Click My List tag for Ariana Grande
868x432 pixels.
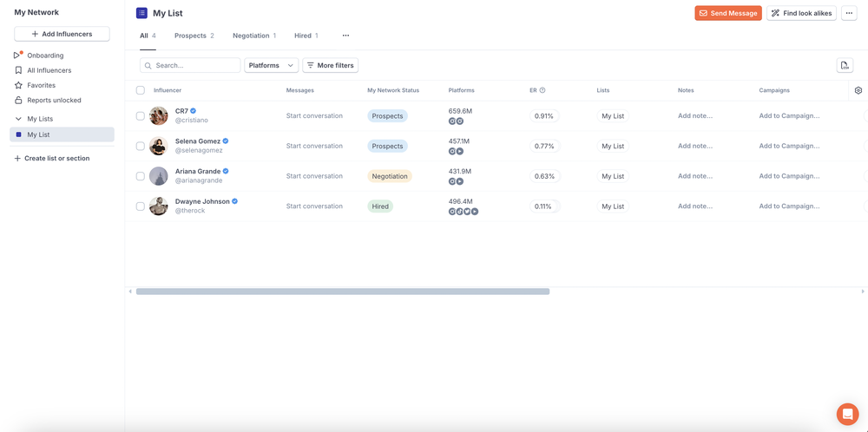click(613, 176)
